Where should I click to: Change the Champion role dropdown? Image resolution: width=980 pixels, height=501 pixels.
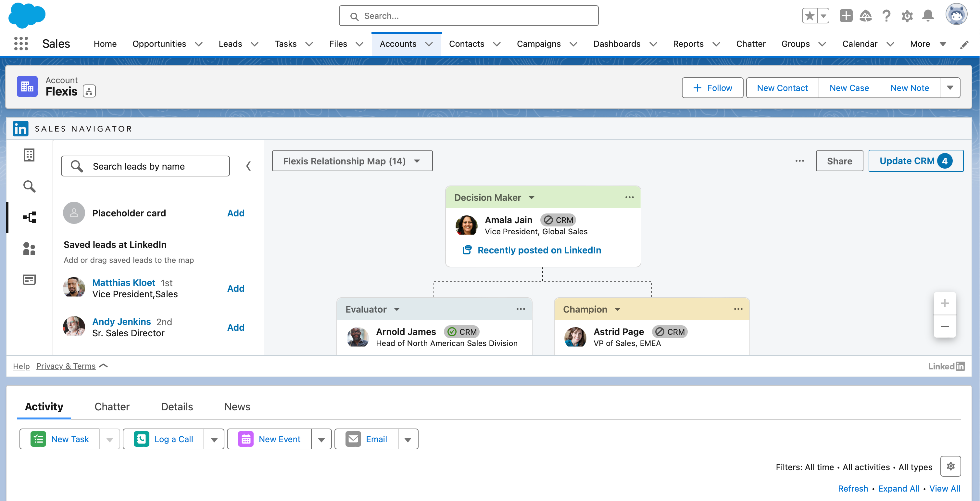[618, 310]
